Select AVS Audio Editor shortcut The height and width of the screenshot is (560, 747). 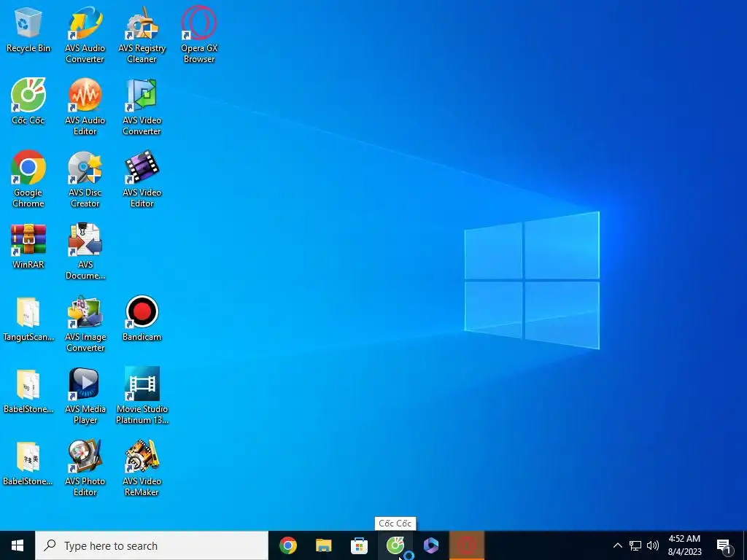click(x=85, y=107)
